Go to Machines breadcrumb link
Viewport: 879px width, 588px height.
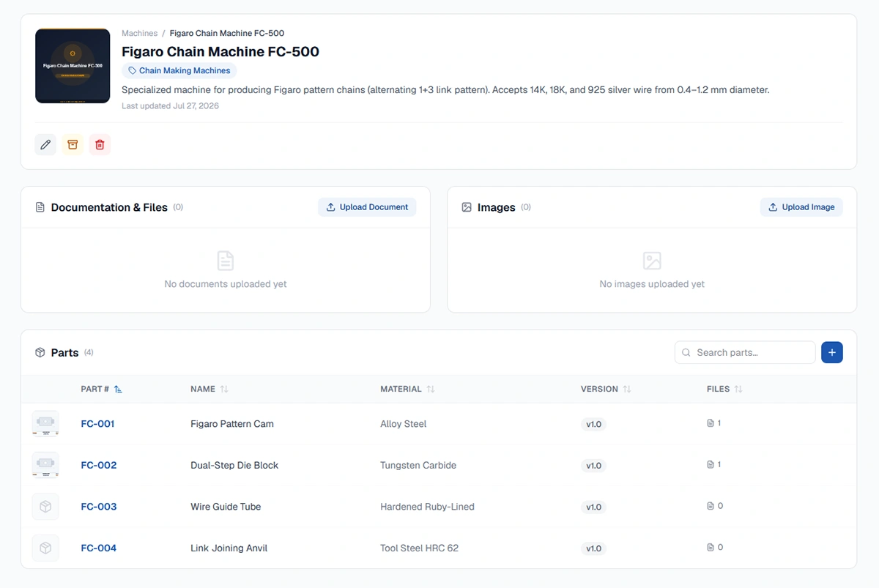[x=139, y=33]
